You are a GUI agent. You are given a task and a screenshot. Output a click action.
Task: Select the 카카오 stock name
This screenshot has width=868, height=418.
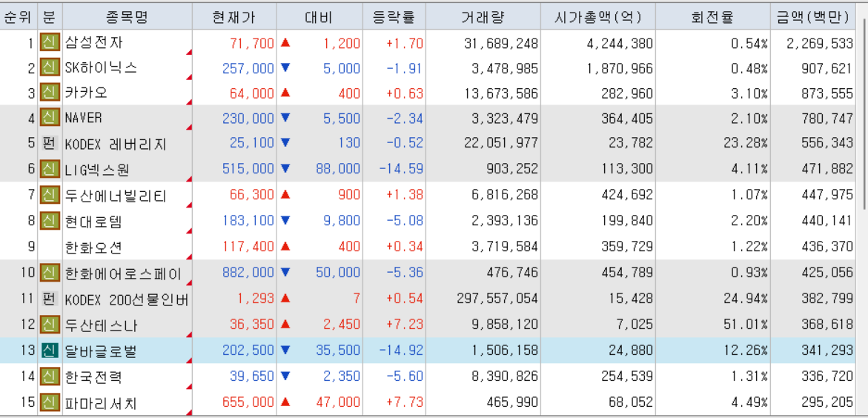(87, 93)
